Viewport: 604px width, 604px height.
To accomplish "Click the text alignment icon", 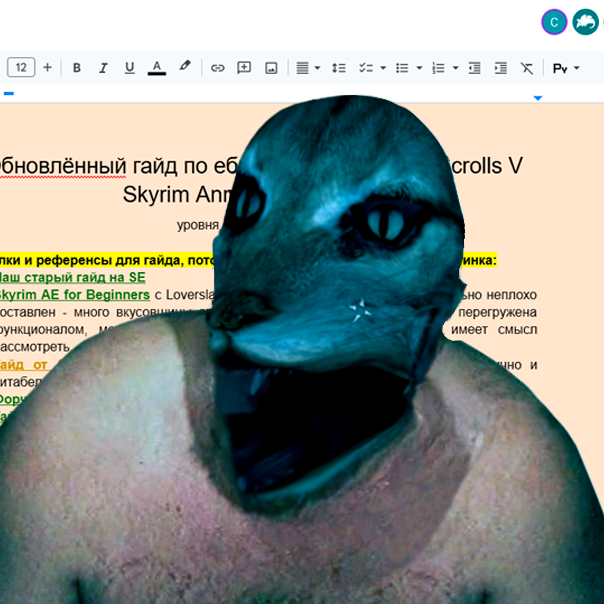I will coord(302,68).
